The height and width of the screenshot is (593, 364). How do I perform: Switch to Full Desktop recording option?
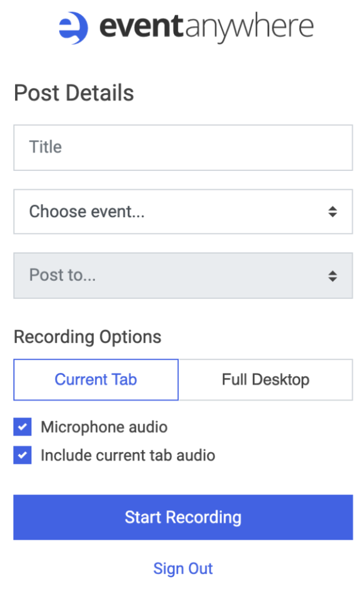(x=266, y=379)
